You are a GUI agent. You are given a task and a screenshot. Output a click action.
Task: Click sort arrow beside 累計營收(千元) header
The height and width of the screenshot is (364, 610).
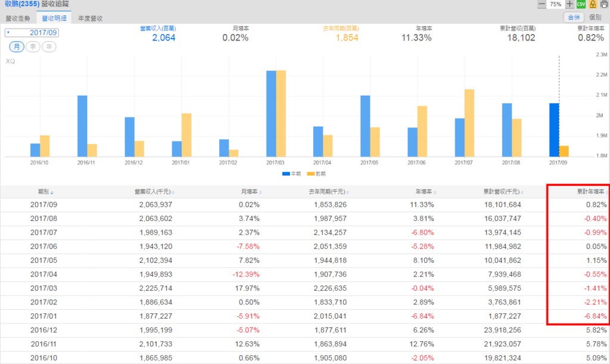tap(522, 192)
